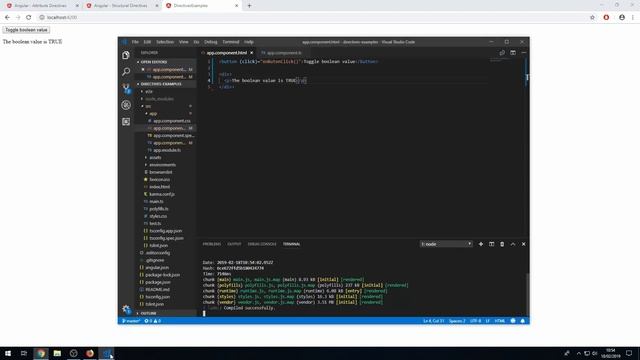Close the terminal panel

(524, 244)
